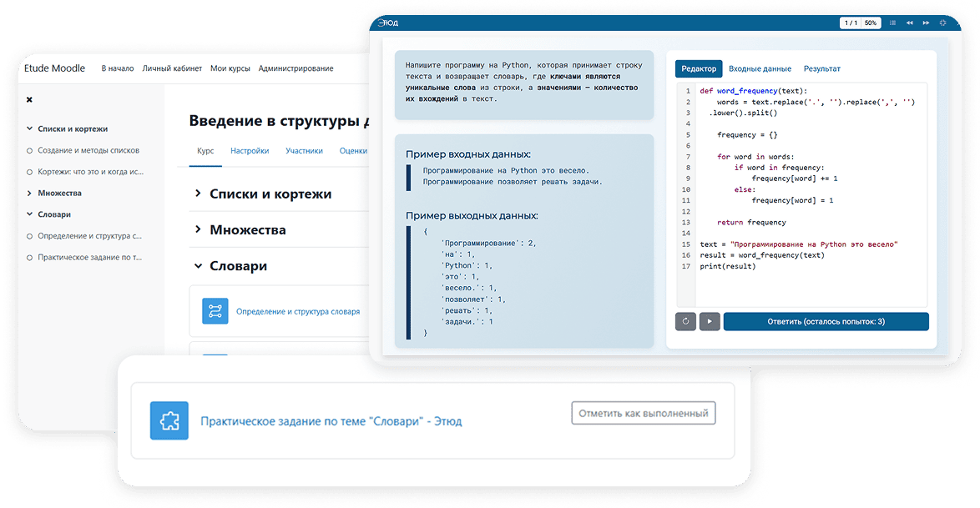Go to previous task with rewind icon
The width and height of the screenshot is (980, 508).
(x=909, y=23)
